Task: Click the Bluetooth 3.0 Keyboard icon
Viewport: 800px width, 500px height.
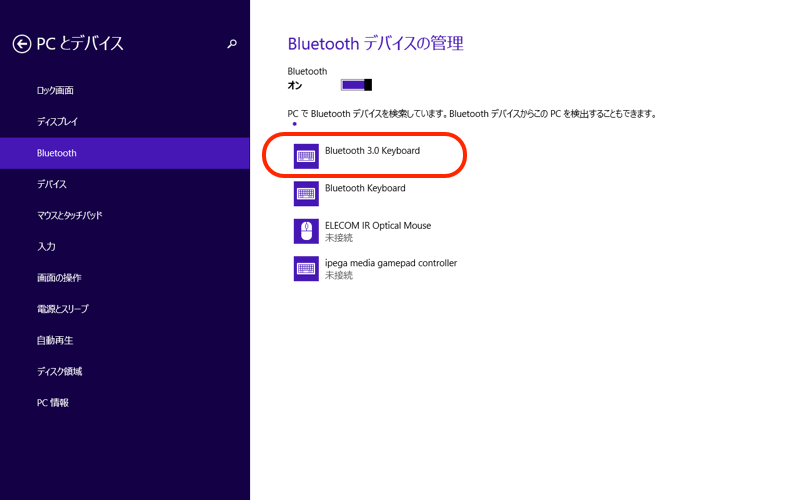Action: 306,155
